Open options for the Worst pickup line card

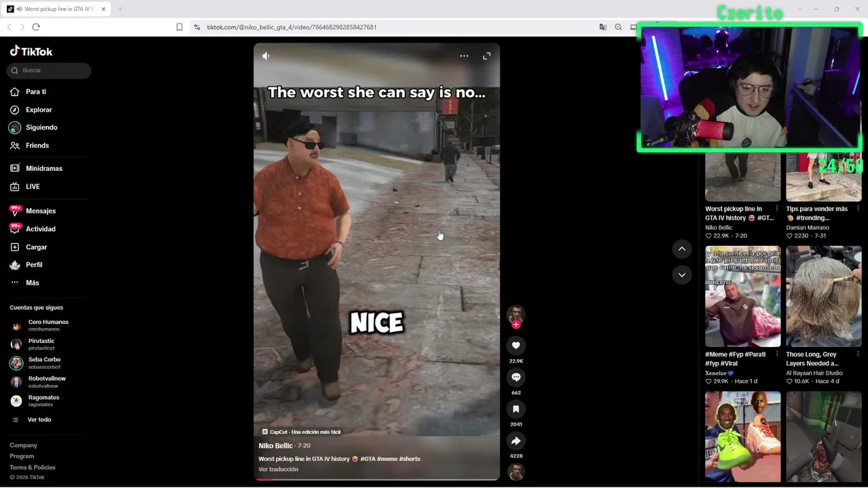click(x=777, y=209)
